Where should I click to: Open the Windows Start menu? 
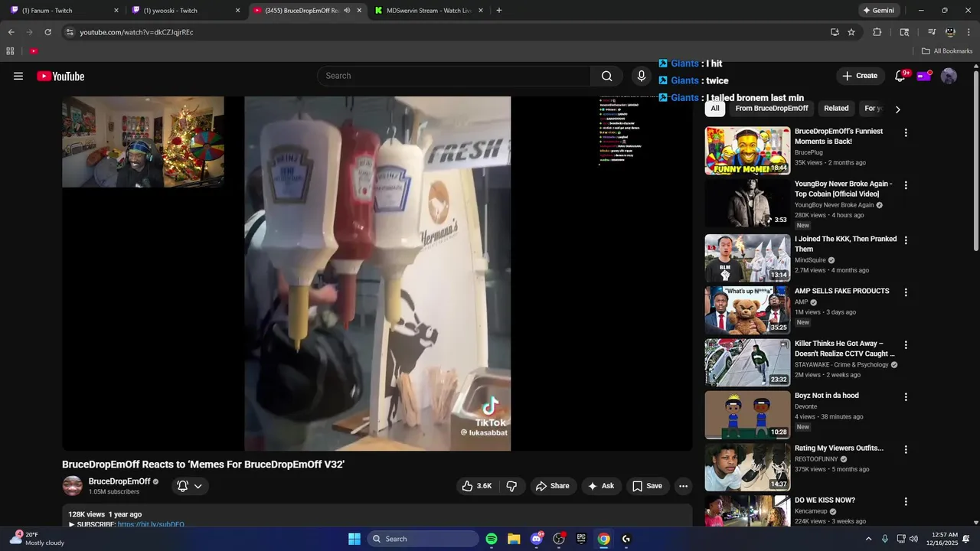[354, 539]
